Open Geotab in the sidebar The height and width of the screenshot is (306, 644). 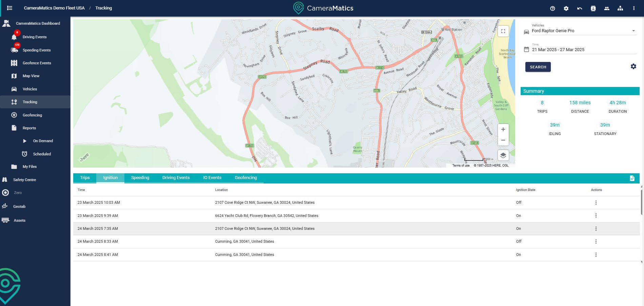(x=19, y=206)
